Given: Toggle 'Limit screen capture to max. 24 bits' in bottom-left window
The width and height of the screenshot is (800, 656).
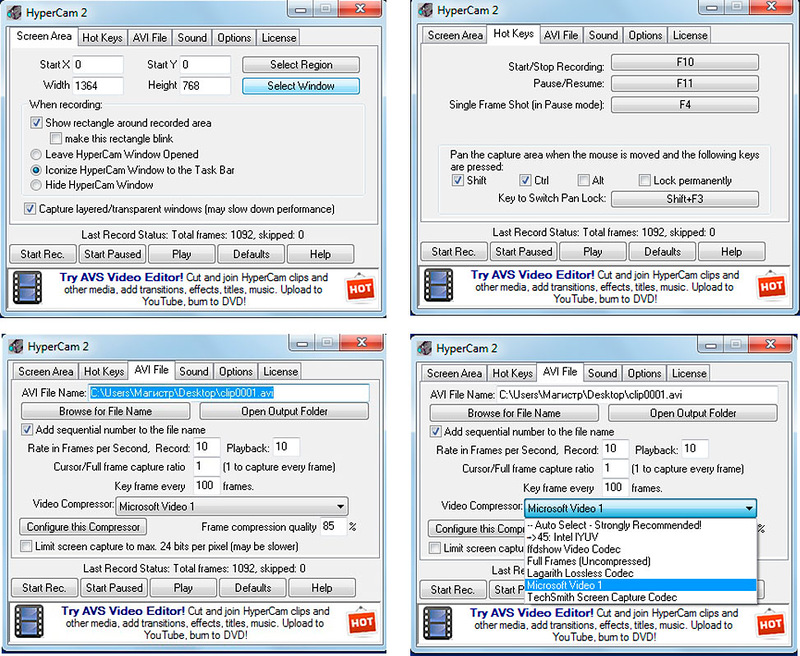Looking at the screenshot, I should (x=26, y=546).
